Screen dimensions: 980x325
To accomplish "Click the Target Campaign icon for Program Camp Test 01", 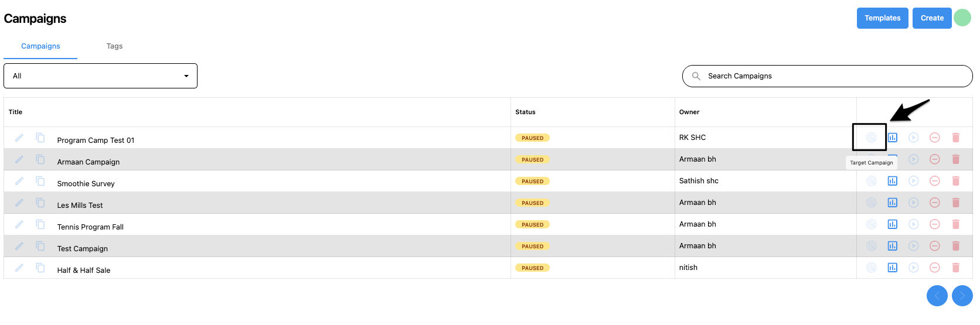I will click(x=871, y=138).
